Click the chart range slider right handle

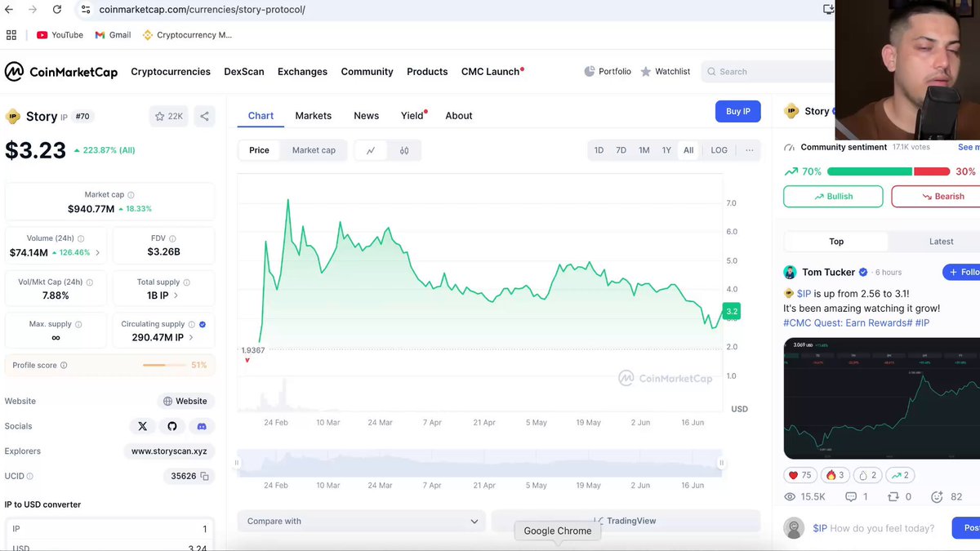tap(721, 463)
